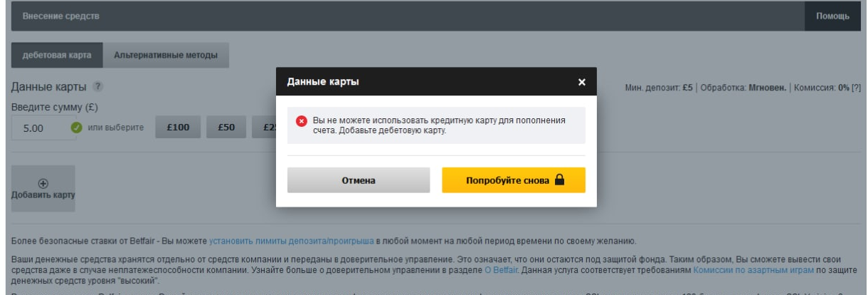Click the Отмена button
The height and width of the screenshot is (295, 868).
(x=359, y=180)
